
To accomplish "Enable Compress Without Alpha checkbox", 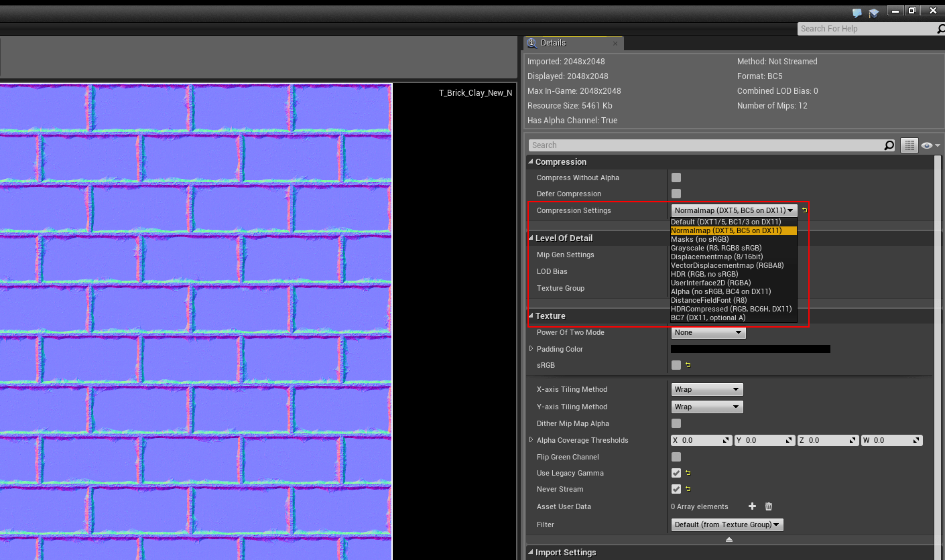I will (x=676, y=178).
